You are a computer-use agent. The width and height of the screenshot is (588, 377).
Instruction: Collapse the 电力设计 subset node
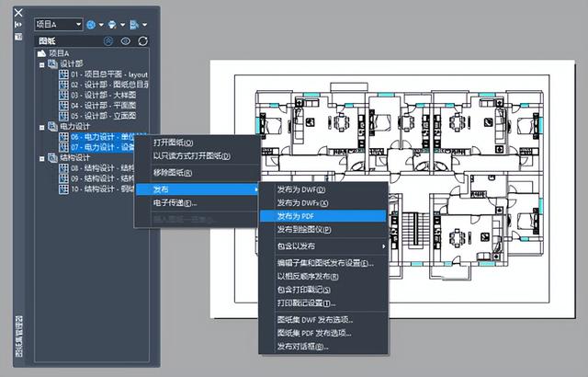point(41,126)
